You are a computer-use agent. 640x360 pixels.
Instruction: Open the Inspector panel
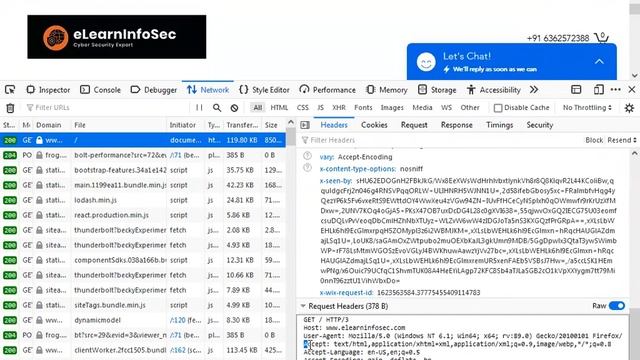(48, 90)
